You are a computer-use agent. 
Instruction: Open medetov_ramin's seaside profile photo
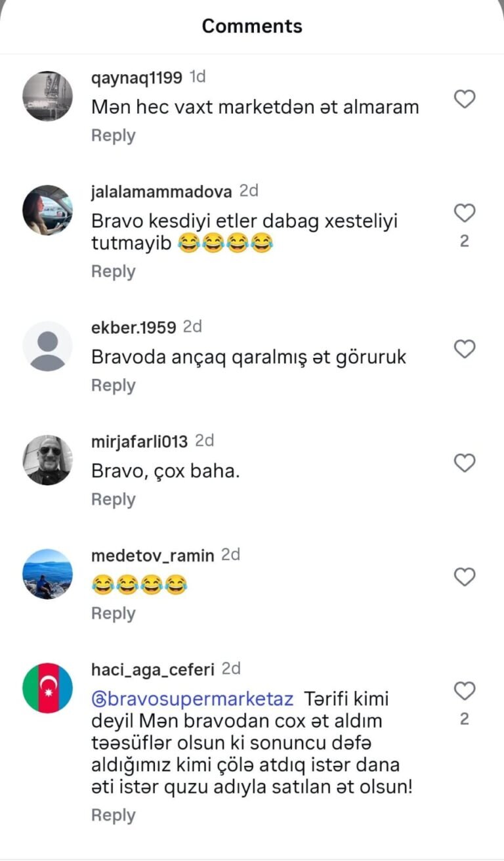pos(47,574)
